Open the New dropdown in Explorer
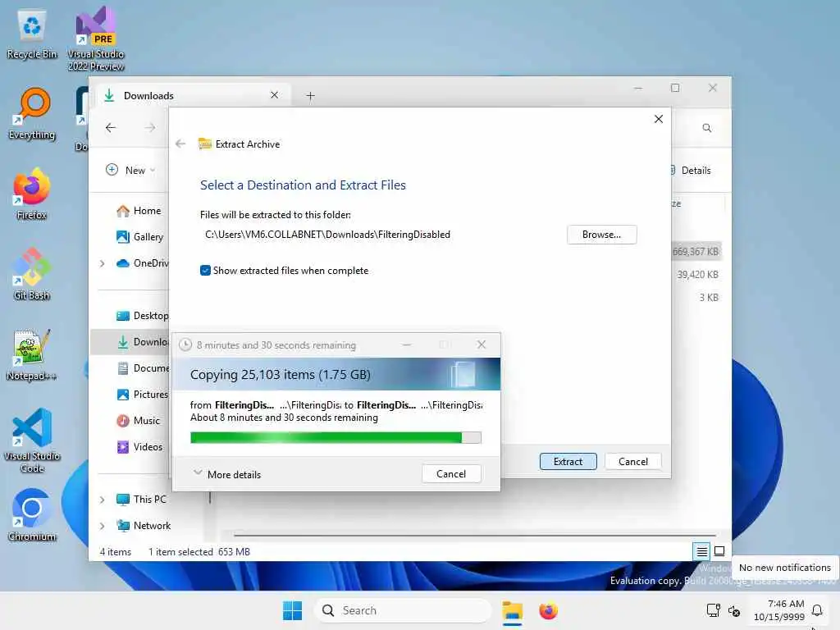The height and width of the screenshot is (630, 840). tap(130, 170)
